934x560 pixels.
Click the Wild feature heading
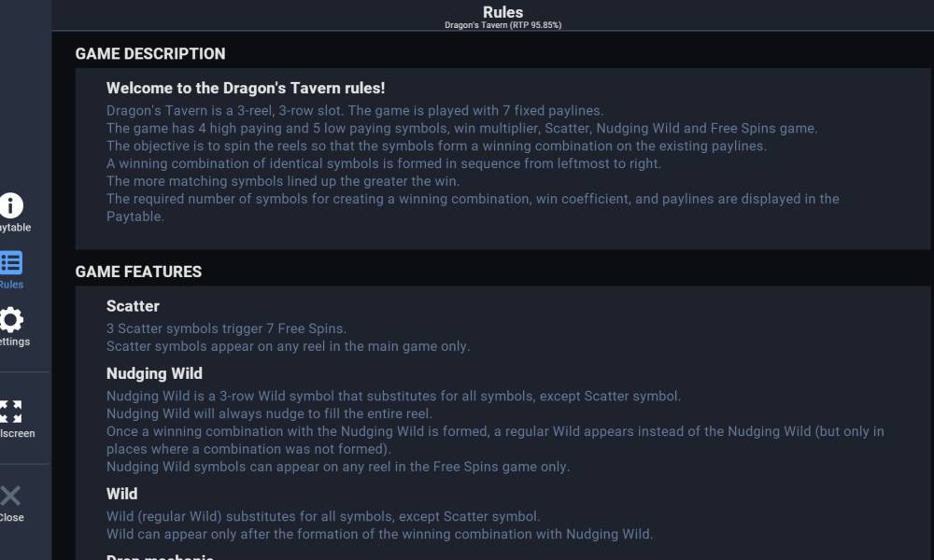[121, 494]
